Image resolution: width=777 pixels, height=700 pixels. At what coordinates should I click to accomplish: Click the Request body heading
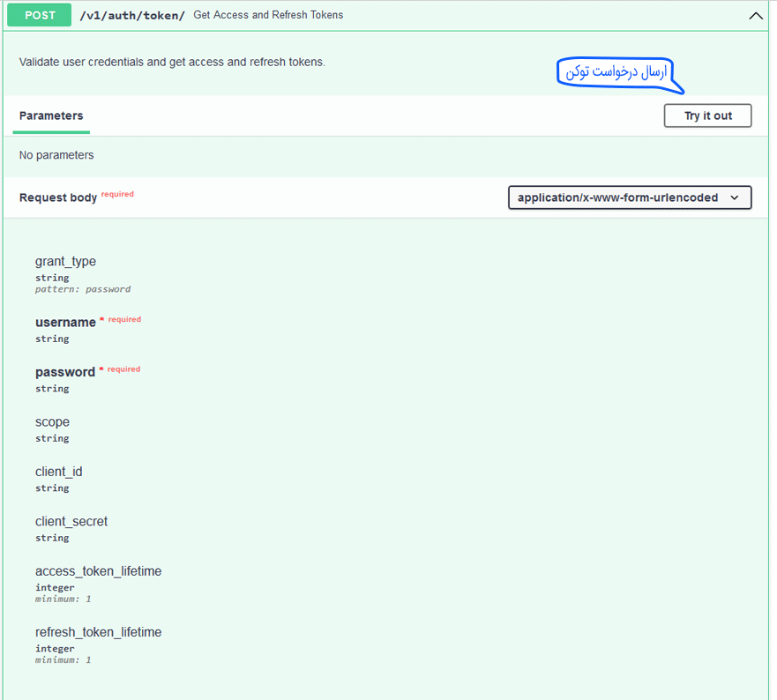(x=58, y=197)
